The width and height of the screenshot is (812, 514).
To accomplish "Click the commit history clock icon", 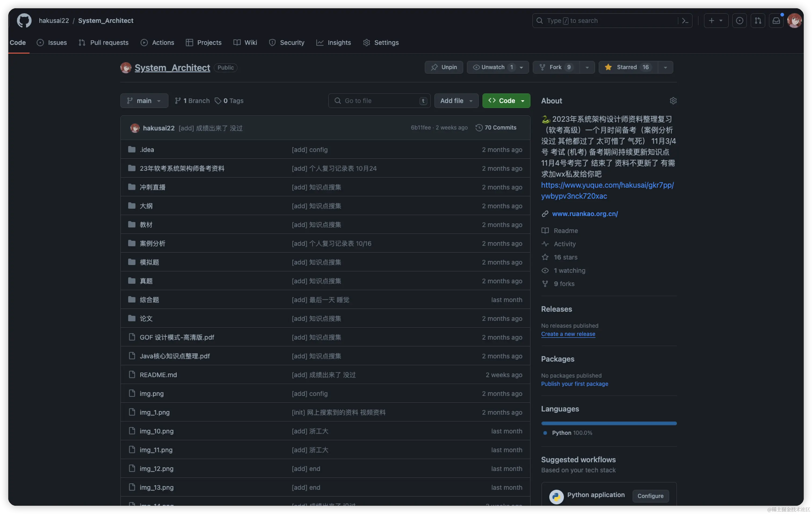I will pyautogui.click(x=479, y=128).
